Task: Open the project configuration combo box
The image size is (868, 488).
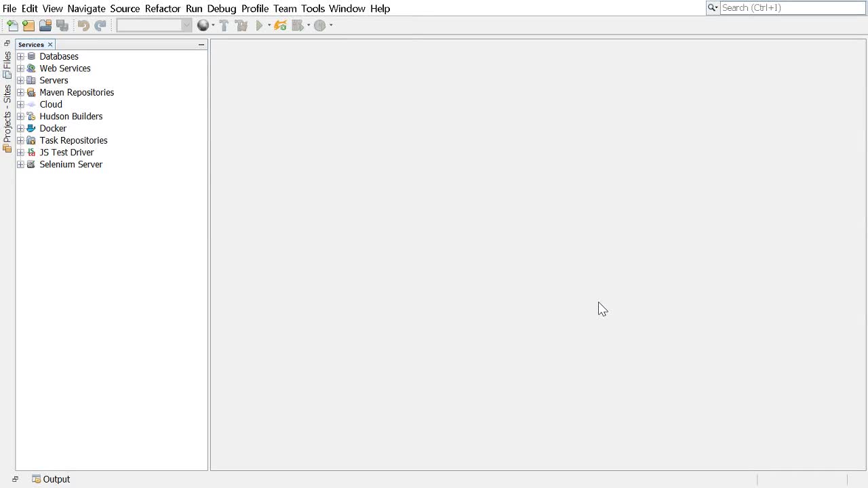Action: tap(154, 25)
